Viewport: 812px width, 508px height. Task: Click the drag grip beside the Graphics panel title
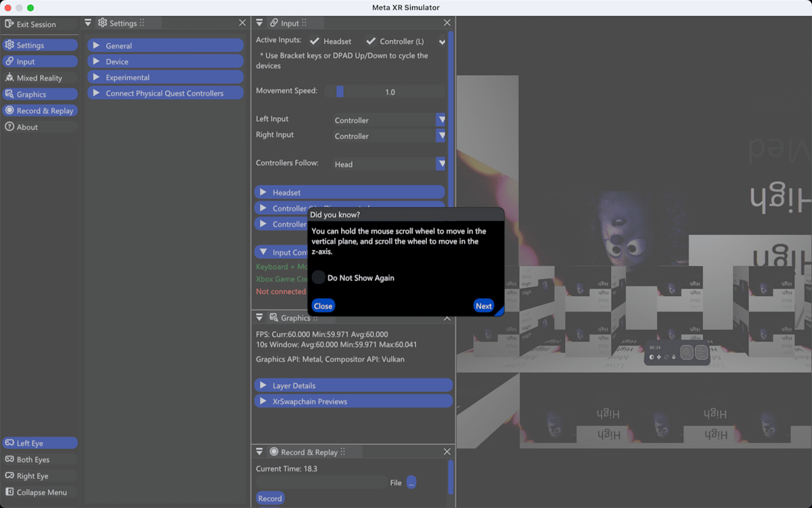coord(316,318)
